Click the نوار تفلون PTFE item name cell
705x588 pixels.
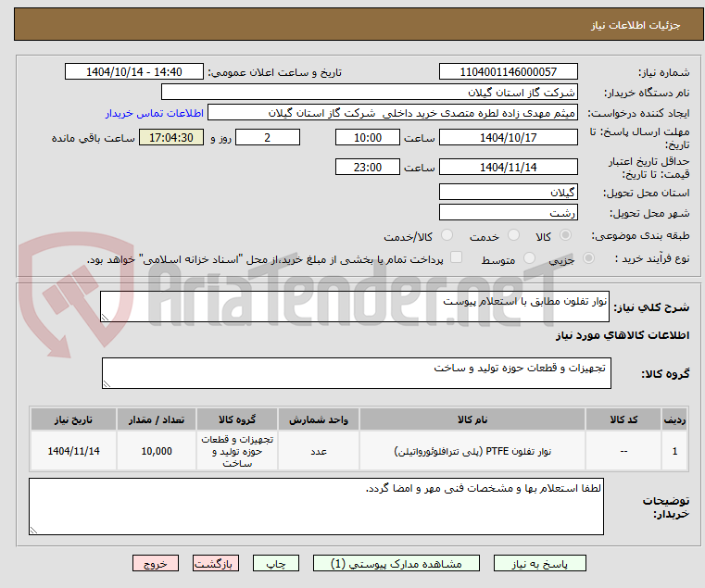pos(472,451)
